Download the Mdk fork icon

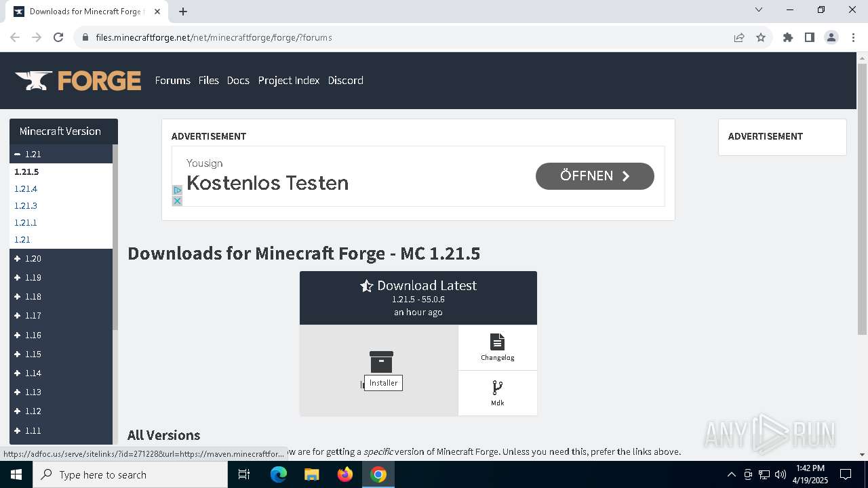[x=497, y=388]
